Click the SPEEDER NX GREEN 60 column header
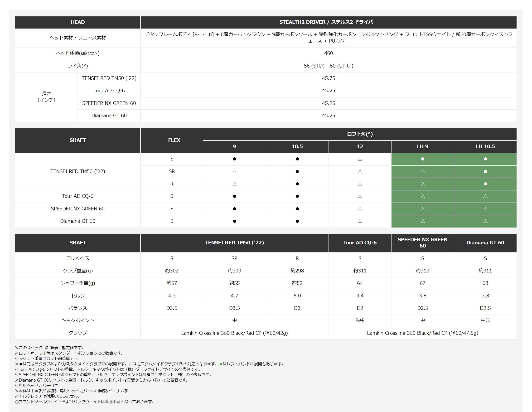This screenshot has width=532, height=412. [422, 243]
